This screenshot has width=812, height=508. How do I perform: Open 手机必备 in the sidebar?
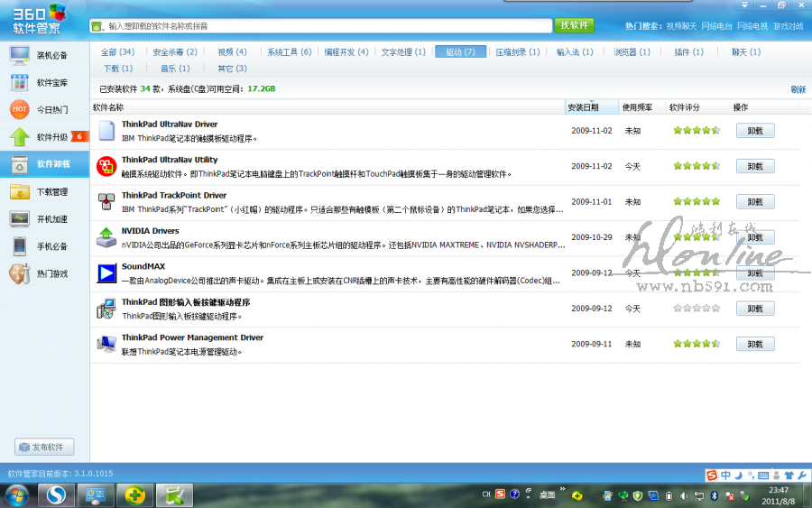[x=45, y=246]
